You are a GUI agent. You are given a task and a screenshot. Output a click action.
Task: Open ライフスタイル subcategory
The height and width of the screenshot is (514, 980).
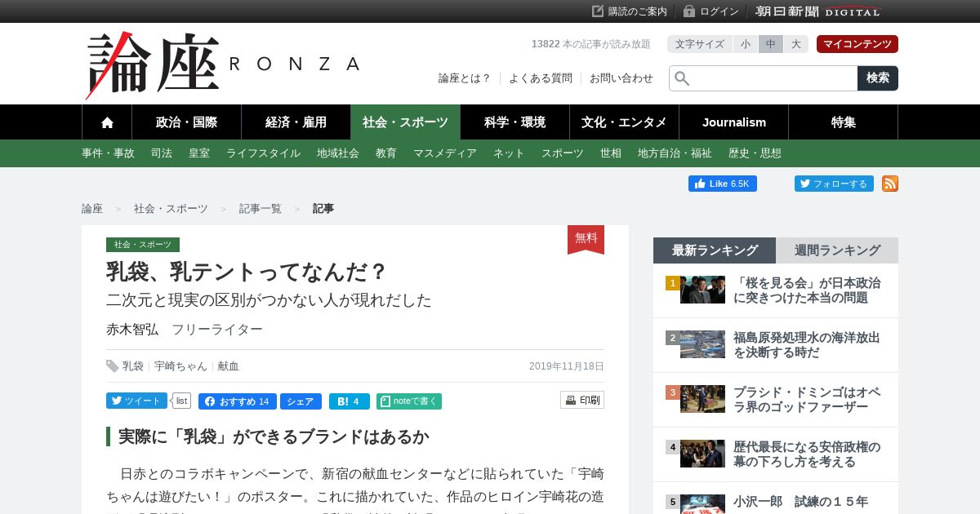click(x=263, y=153)
